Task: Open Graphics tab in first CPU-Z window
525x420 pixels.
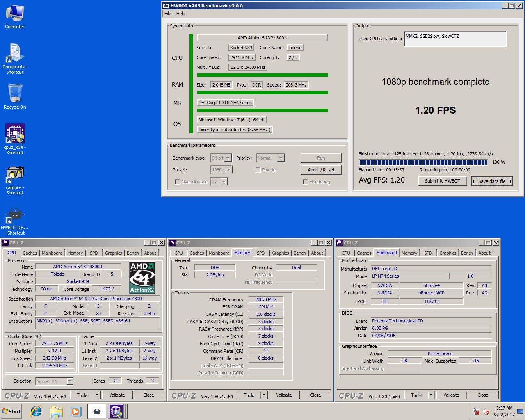Action: tap(114, 253)
